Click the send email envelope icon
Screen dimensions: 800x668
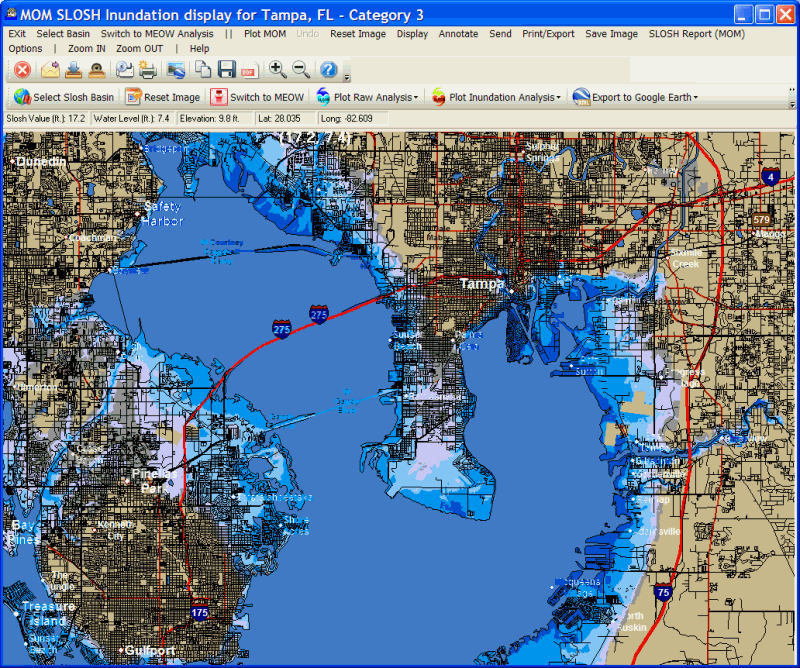point(49,70)
